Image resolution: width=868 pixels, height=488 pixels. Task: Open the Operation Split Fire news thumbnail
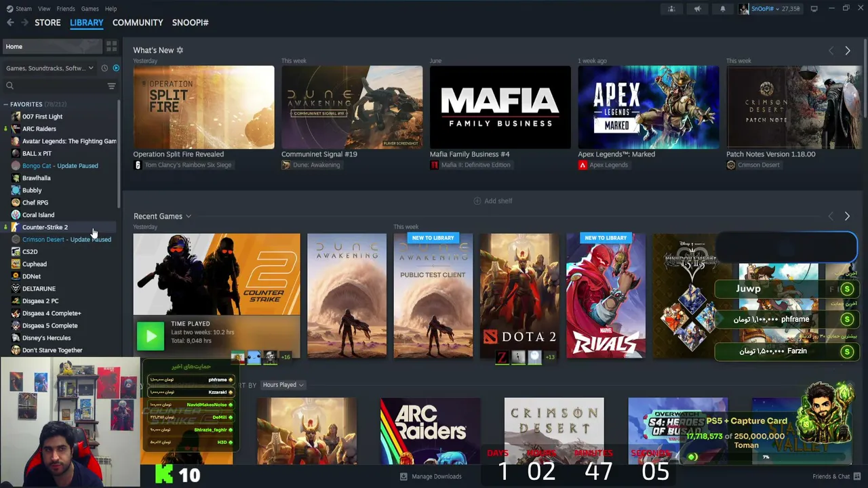[203, 107]
